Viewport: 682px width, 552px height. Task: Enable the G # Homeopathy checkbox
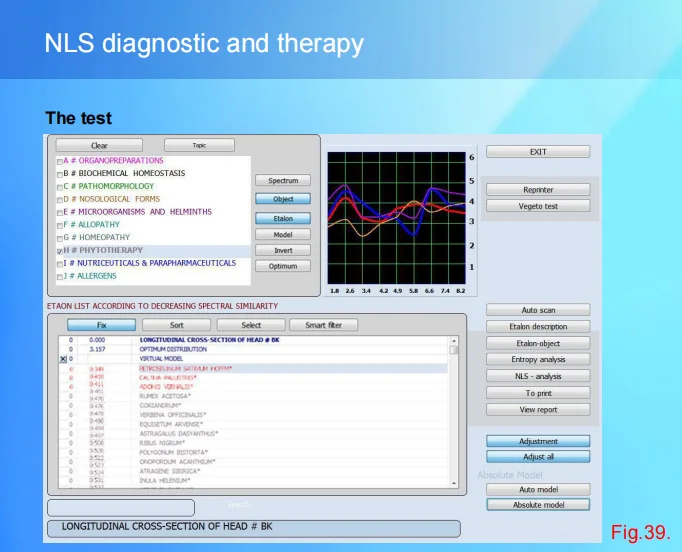(x=60, y=238)
